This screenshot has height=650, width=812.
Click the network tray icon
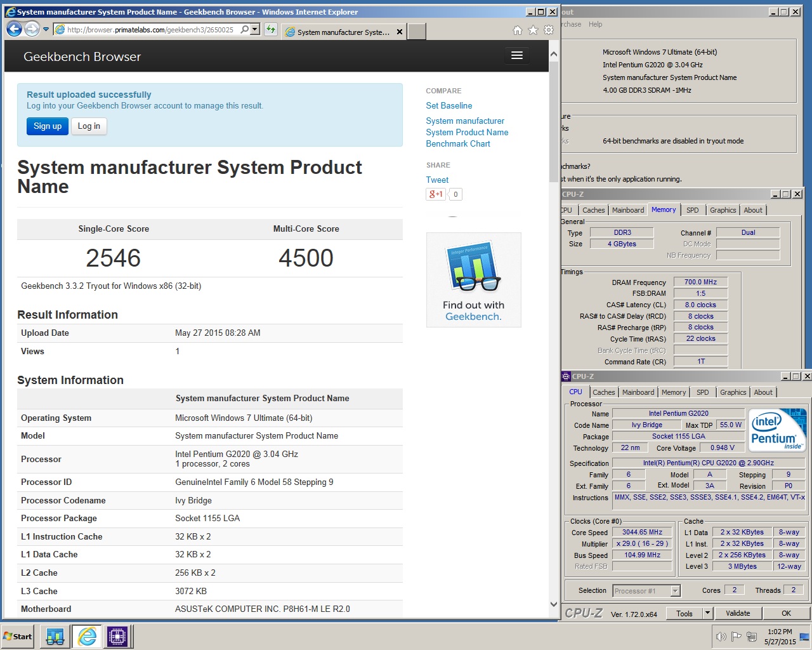click(x=752, y=637)
